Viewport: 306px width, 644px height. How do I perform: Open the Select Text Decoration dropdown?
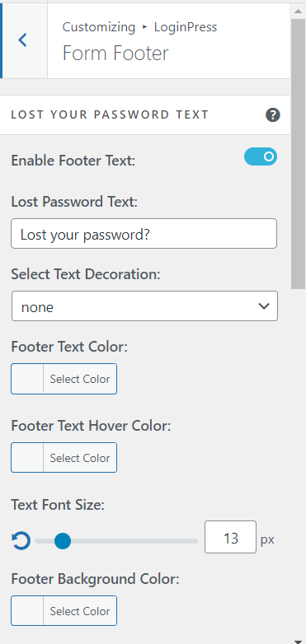pos(144,306)
